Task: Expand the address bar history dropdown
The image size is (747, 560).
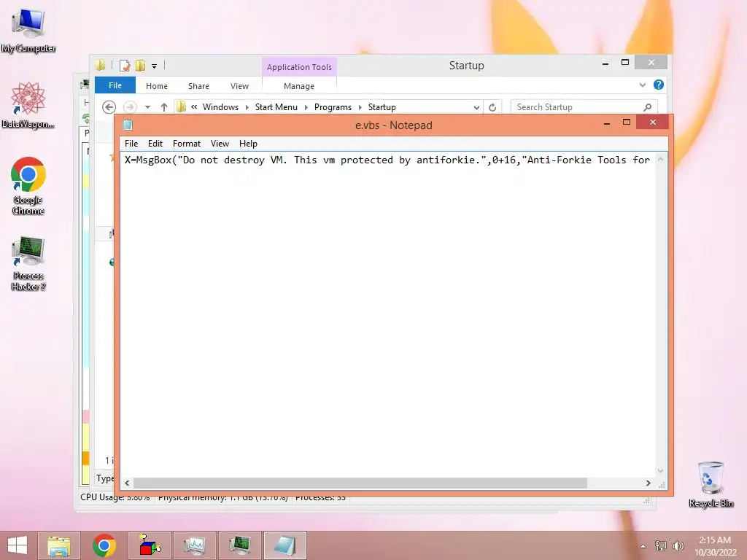Action: click(476, 108)
